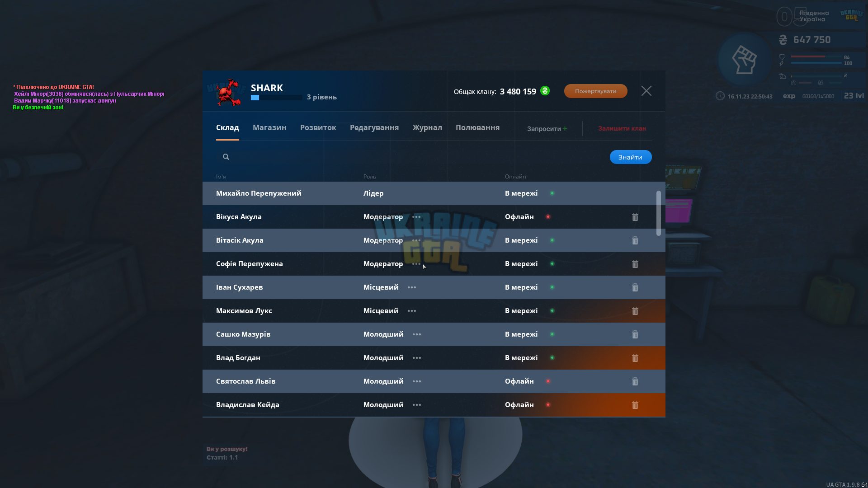Click the Пожертвувати donate button

[595, 91]
